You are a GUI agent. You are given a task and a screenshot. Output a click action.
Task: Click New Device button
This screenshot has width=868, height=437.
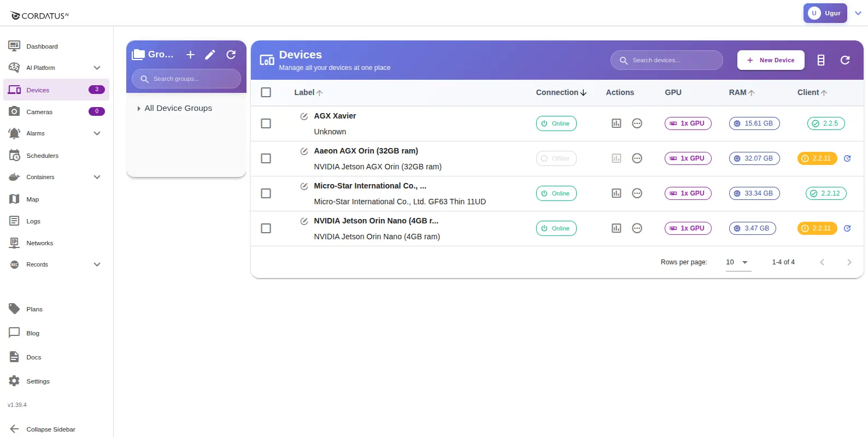click(771, 60)
